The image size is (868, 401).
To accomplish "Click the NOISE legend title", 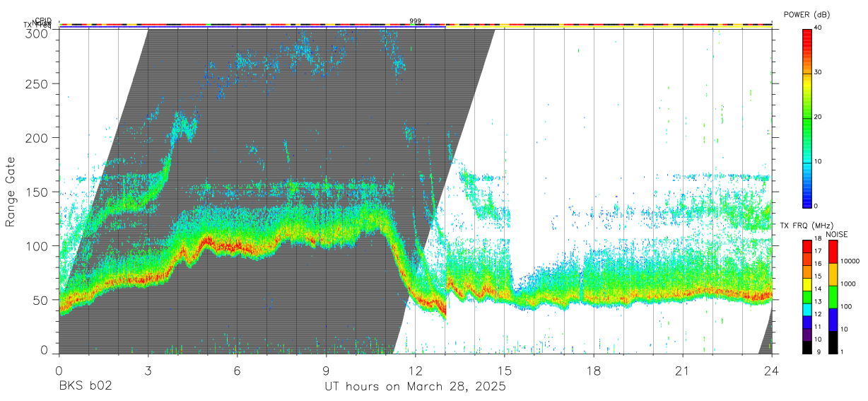I will pyautogui.click(x=836, y=234).
